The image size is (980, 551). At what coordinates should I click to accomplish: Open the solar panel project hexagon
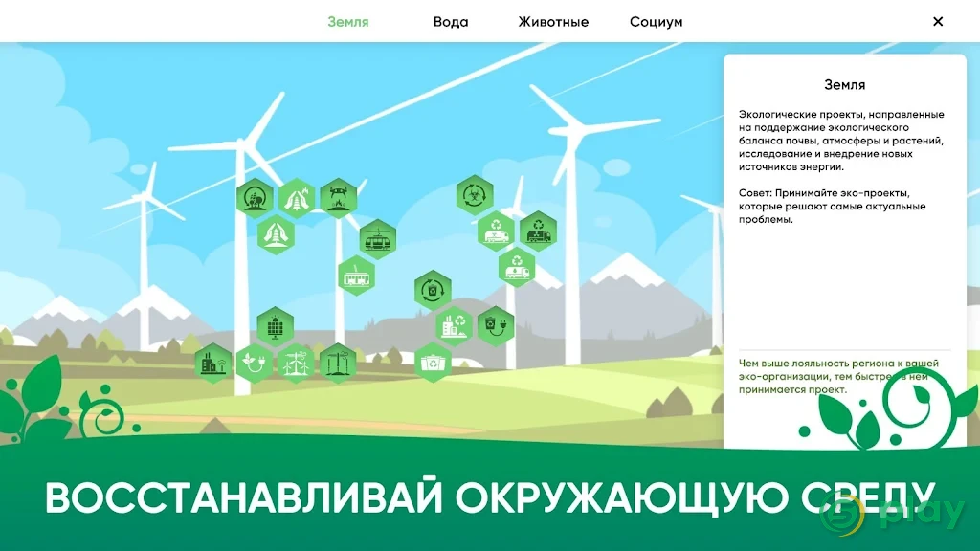pyautogui.click(x=275, y=327)
